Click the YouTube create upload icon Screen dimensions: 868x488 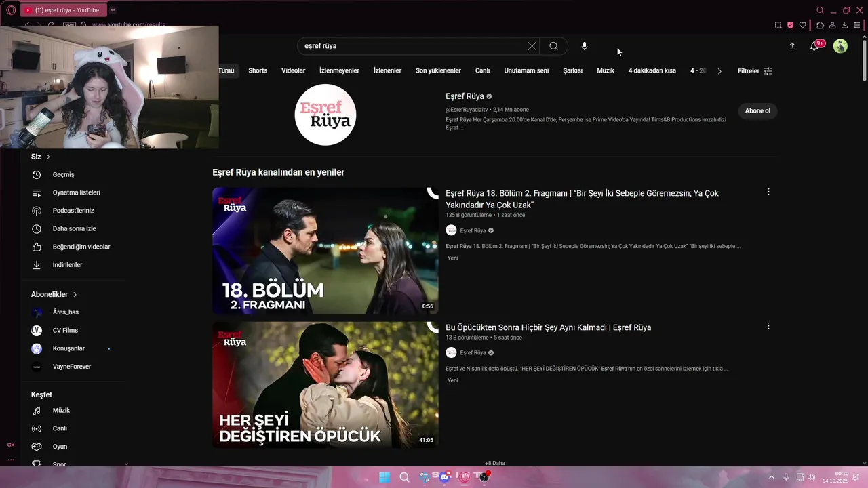(792, 46)
